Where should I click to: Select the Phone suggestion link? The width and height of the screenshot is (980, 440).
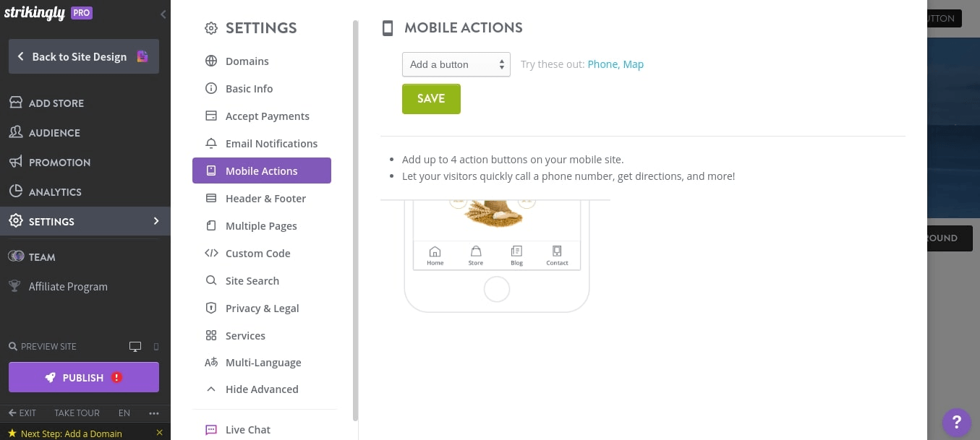coord(602,64)
